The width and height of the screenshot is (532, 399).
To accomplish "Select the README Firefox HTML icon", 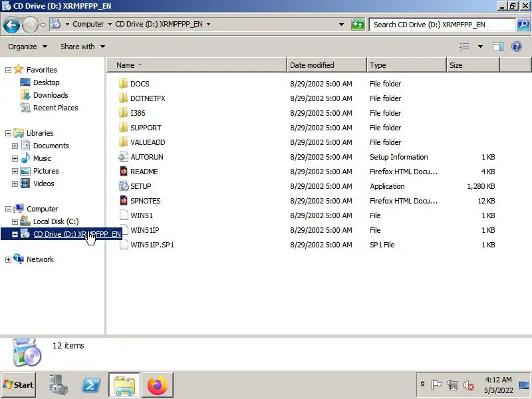I will point(124,172).
